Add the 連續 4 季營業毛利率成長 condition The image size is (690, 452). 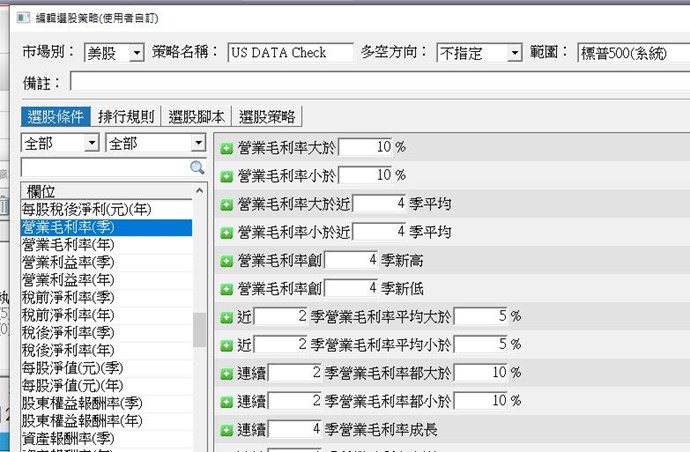click(x=226, y=430)
